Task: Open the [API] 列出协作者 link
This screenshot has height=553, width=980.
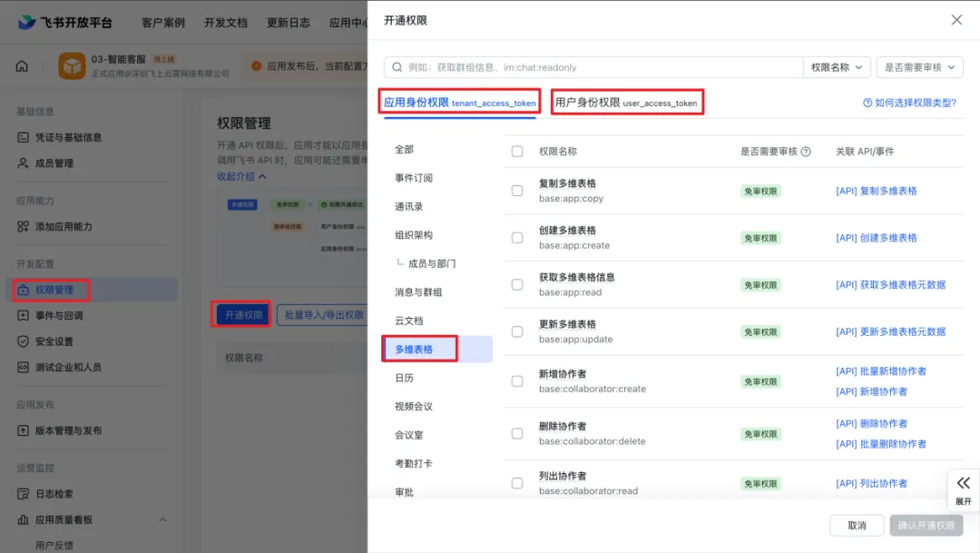Action: (871, 483)
